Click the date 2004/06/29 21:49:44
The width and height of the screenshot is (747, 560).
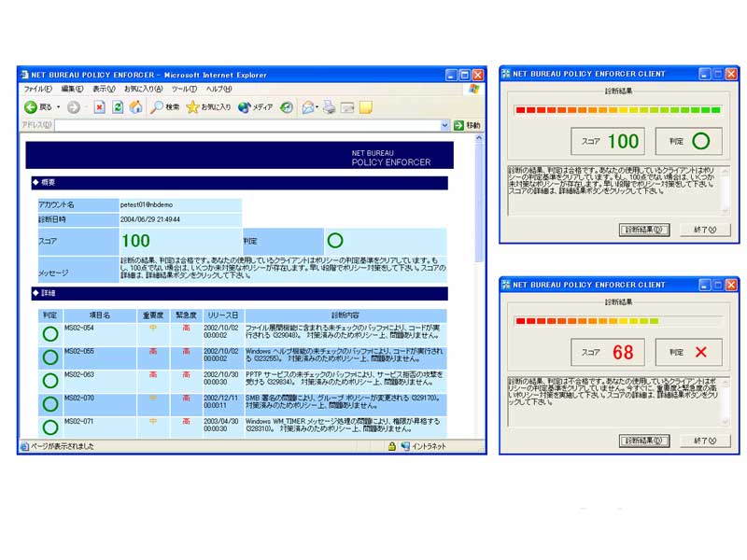[x=150, y=219]
